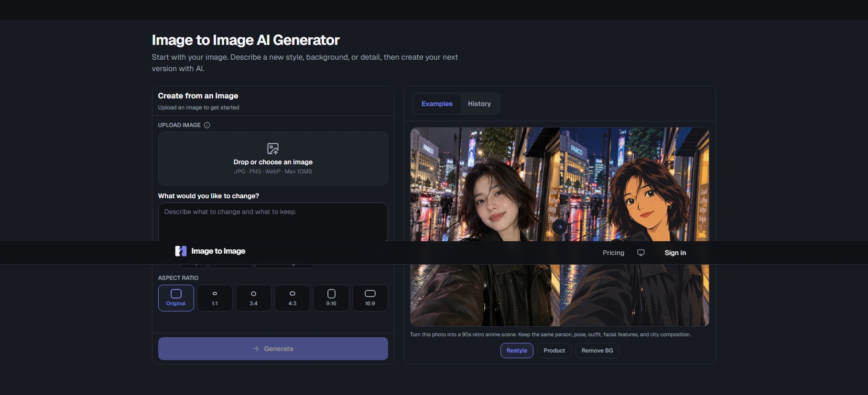Click the Image to Image AI Generator heading
This screenshot has height=395, width=868.
pos(246,40)
